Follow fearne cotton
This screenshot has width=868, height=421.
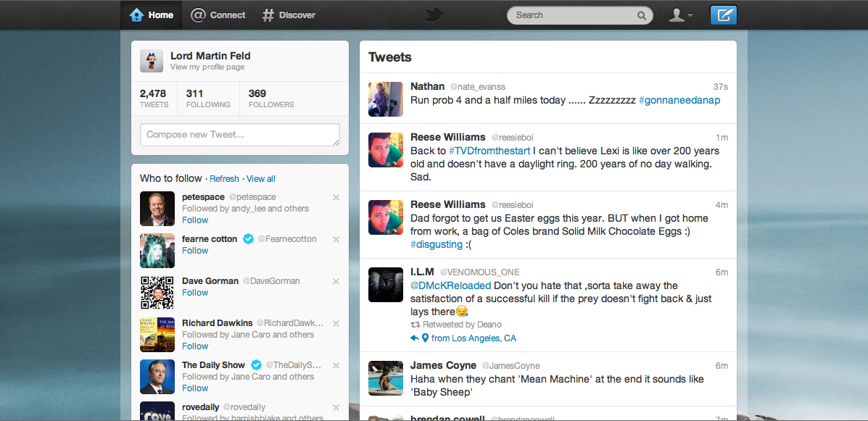coord(195,251)
